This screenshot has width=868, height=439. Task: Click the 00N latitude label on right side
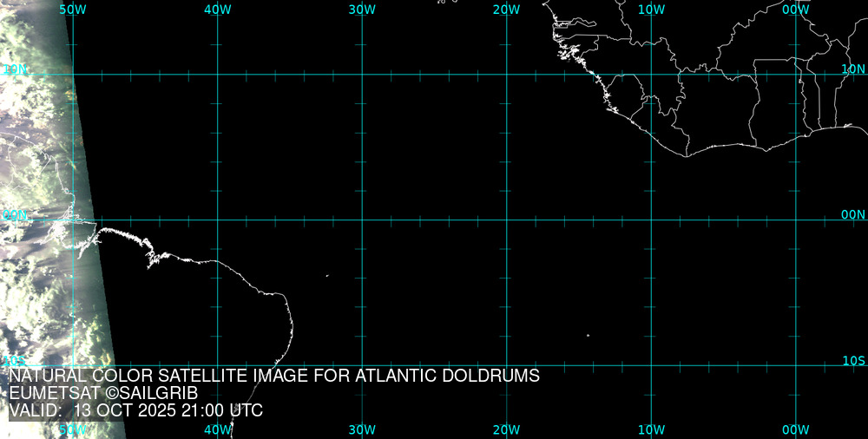pyautogui.click(x=853, y=214)
